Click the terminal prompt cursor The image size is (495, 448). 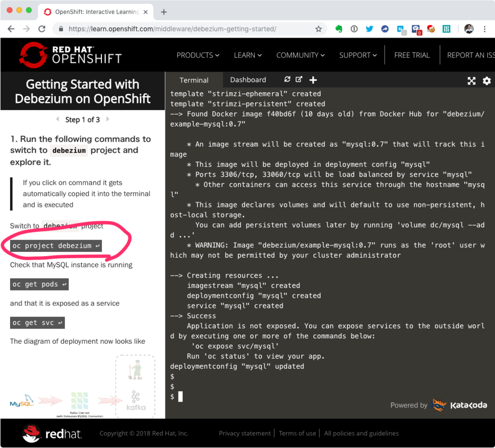click(180, 397)
